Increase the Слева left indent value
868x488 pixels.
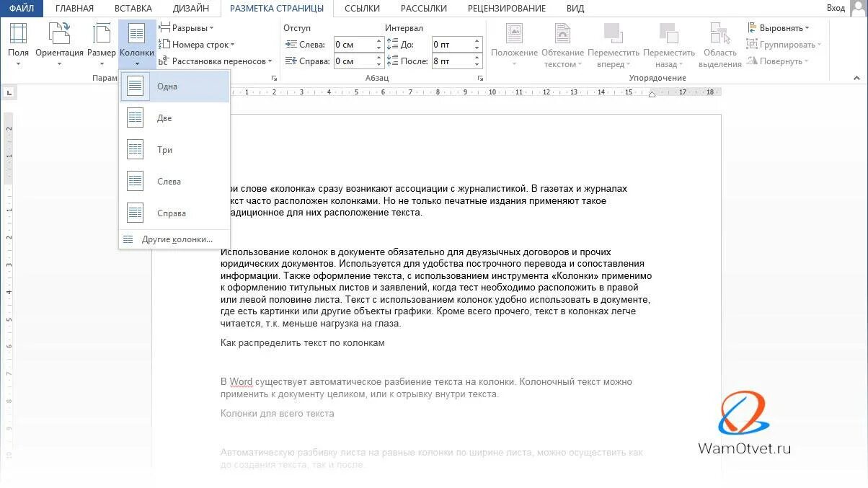(379, 41)
